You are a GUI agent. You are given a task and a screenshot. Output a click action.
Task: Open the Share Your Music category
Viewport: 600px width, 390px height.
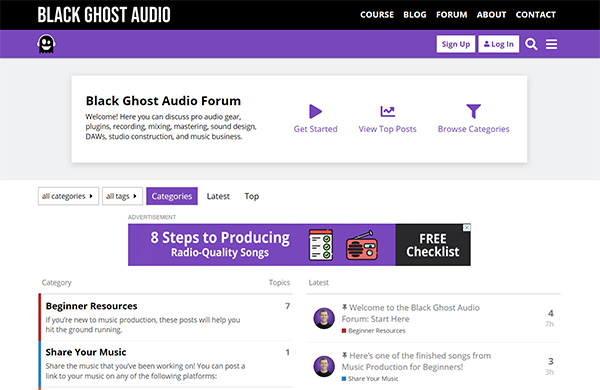pyautogui.click(x=86, y=352)
